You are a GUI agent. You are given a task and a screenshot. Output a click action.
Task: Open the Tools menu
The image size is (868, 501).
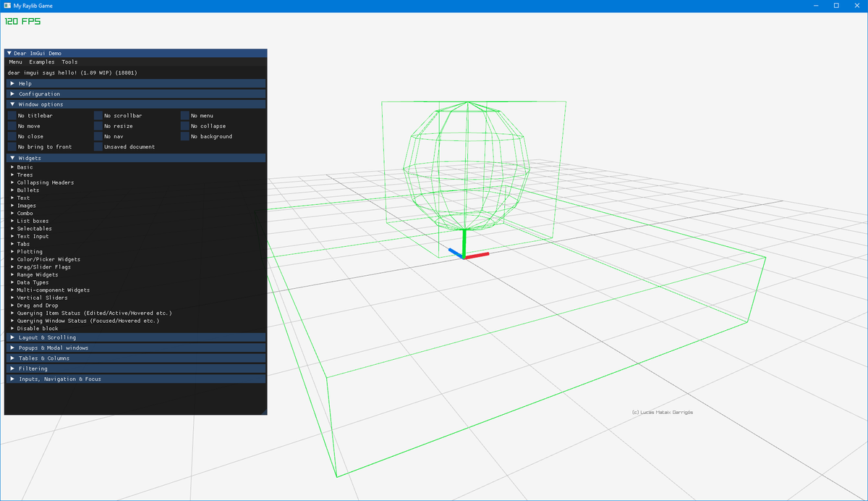pos(69,62)
